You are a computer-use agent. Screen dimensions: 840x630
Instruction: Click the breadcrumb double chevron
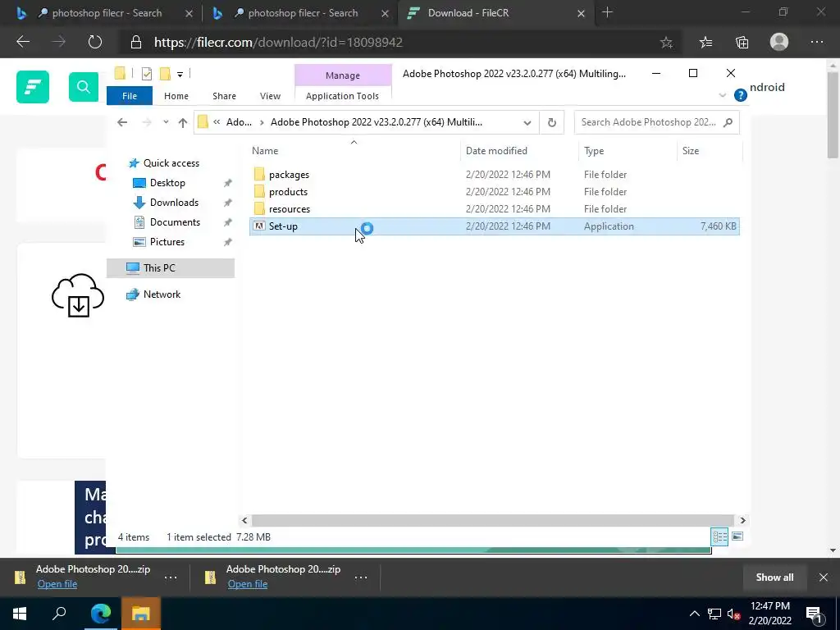coord(217,122)
